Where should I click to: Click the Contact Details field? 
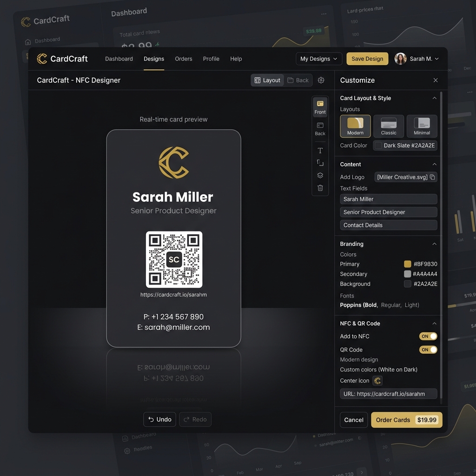pyautogui.click(x=389, y=225)
